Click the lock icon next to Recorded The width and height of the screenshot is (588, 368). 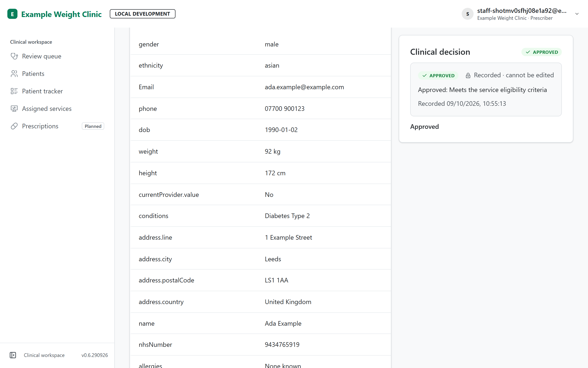click(x=468, y=75)
